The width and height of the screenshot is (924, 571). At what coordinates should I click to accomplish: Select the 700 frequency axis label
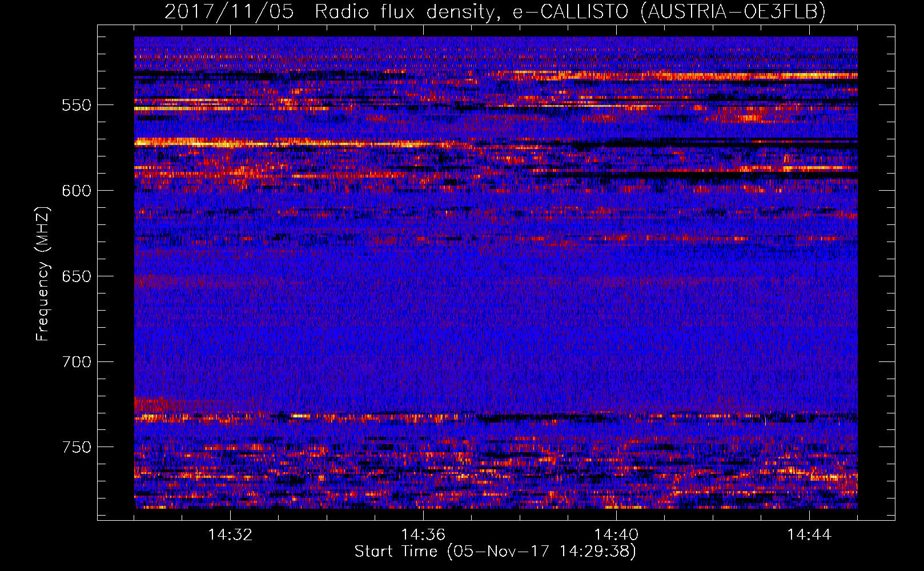pyautogui.click(x=77, y=362)
